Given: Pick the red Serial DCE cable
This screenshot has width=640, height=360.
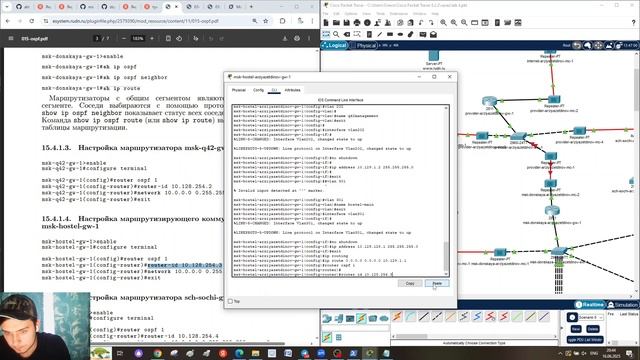Looking at the screenshot, I should coord(491,316).
